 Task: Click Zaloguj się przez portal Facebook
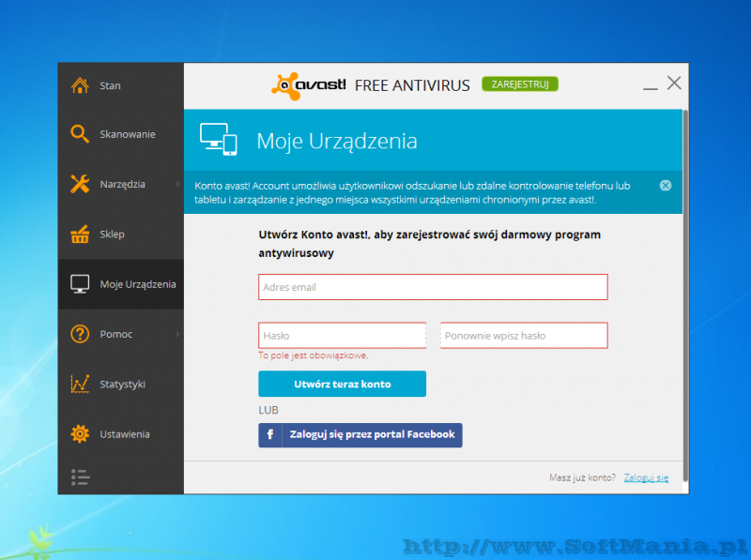click(x=360, y=434)
